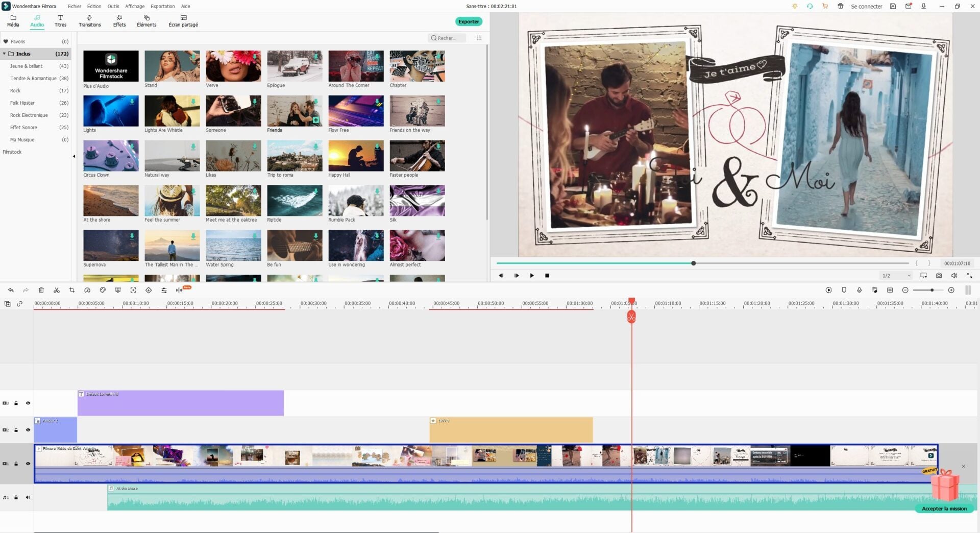This screenshot has width=980, height=533.
Task: Open the Exportation menu
Action: click(162, 6)
